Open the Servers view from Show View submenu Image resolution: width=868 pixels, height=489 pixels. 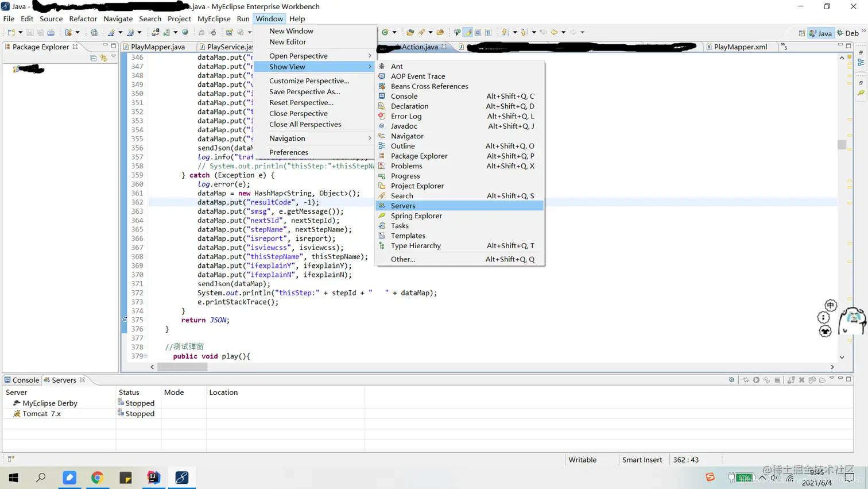[459, 206]
